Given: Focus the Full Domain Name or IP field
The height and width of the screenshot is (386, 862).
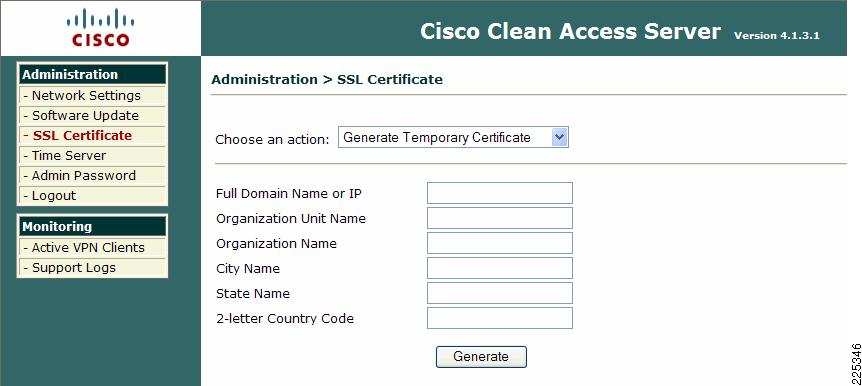Looking at the screenshot, I should click(500, 193).
